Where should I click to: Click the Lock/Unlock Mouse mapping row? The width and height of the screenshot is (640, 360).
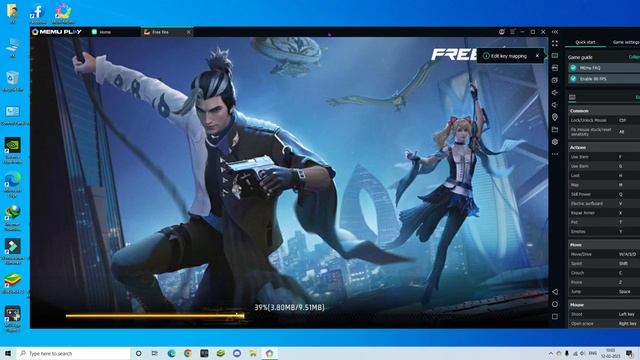coord(604,120)
